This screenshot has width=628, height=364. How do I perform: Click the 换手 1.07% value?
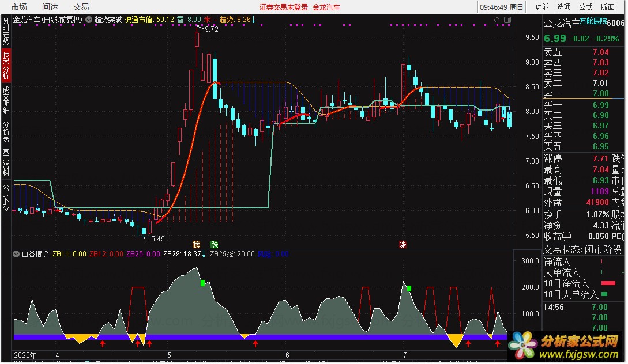pyautogui.click(x=597, y=214)
